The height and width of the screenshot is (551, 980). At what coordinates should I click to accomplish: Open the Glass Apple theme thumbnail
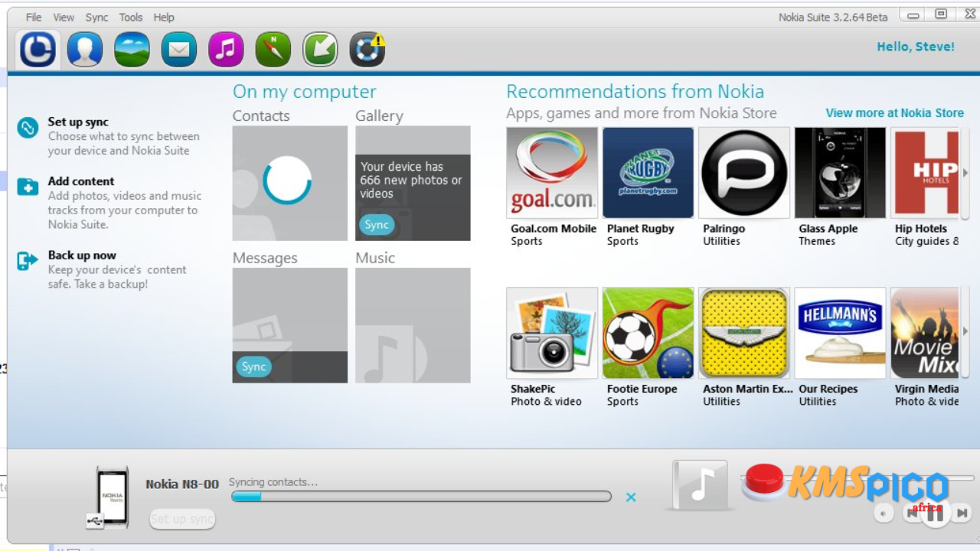pos(840,173)
